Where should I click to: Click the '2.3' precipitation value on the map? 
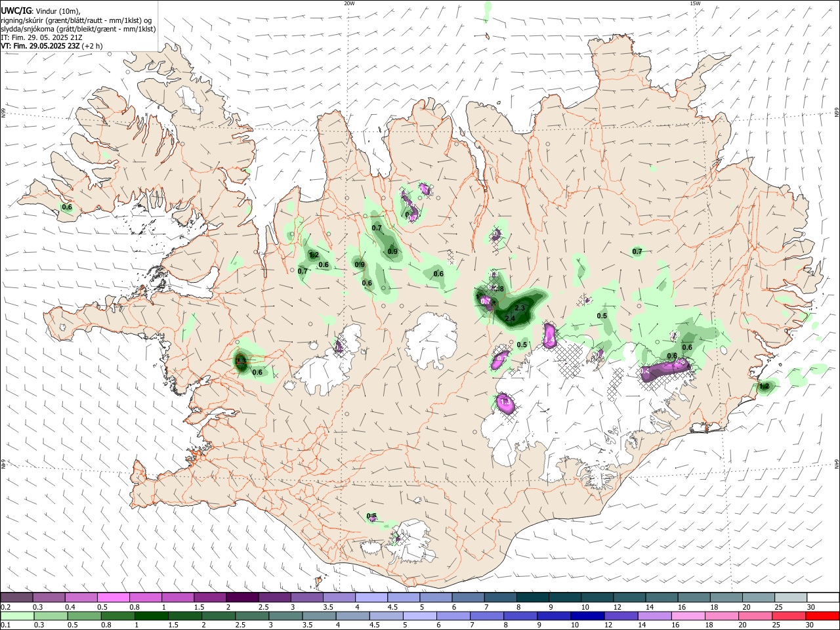520,308
